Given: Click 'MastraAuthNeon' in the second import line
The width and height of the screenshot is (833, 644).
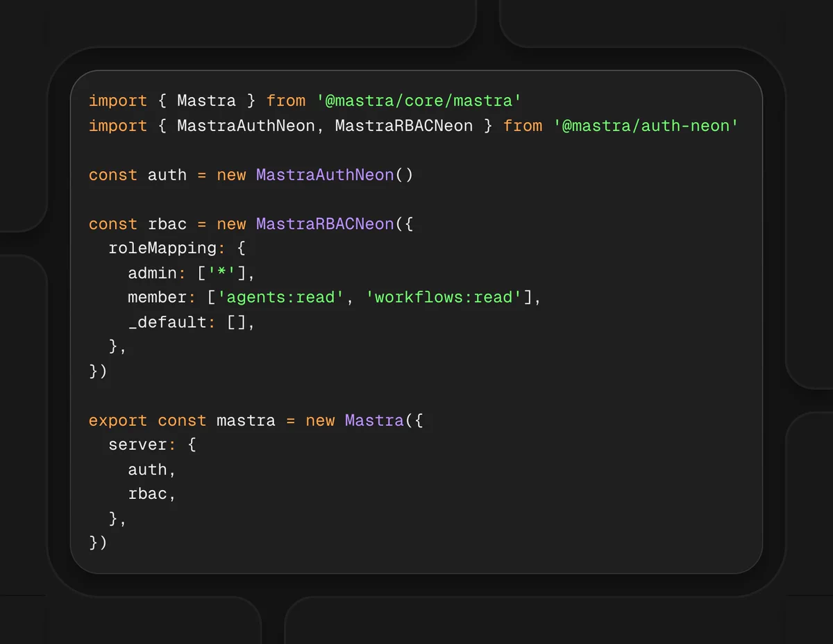Looking at the screenshot, I should (246, 126).
